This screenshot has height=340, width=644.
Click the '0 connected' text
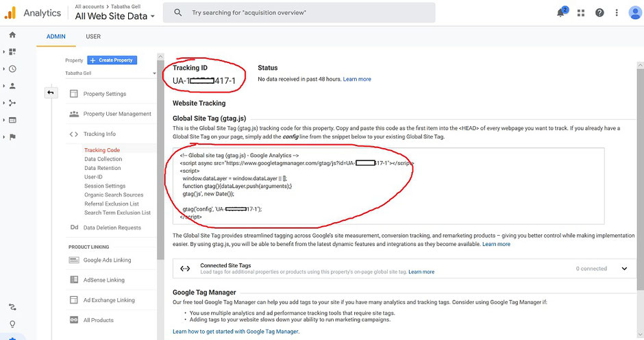591,269
